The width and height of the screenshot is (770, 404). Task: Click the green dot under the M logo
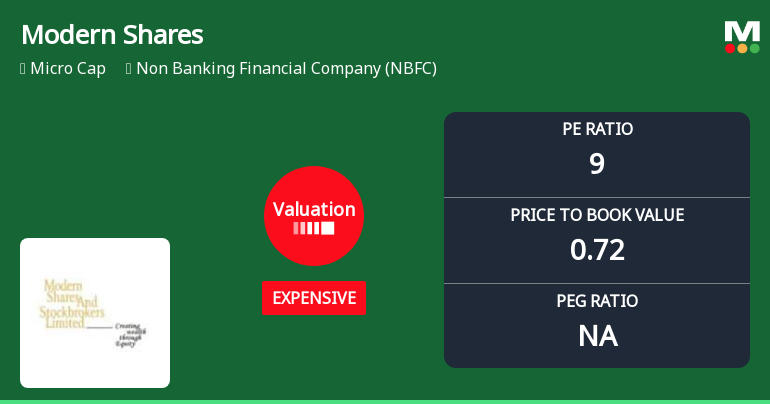coord(754,48)
